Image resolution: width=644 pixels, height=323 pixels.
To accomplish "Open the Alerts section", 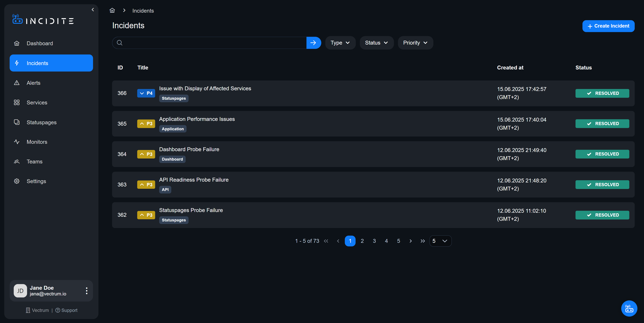I will [33, 83].
